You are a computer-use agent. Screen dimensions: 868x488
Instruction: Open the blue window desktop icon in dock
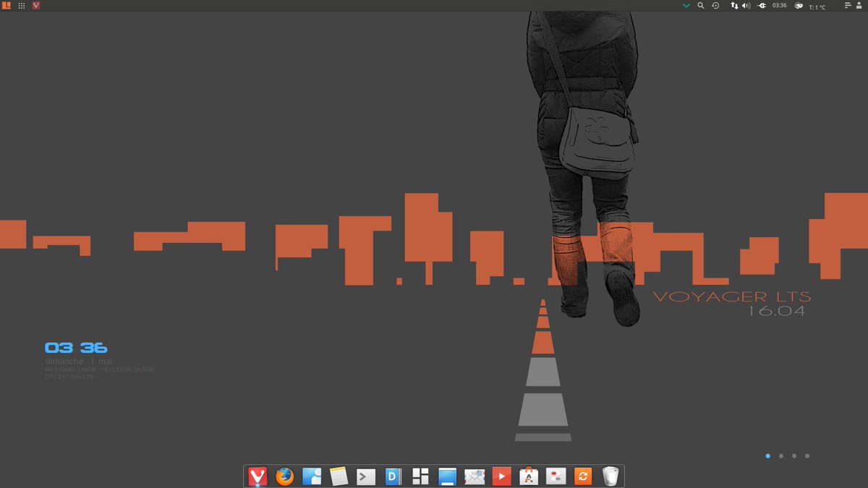[448, 476]
